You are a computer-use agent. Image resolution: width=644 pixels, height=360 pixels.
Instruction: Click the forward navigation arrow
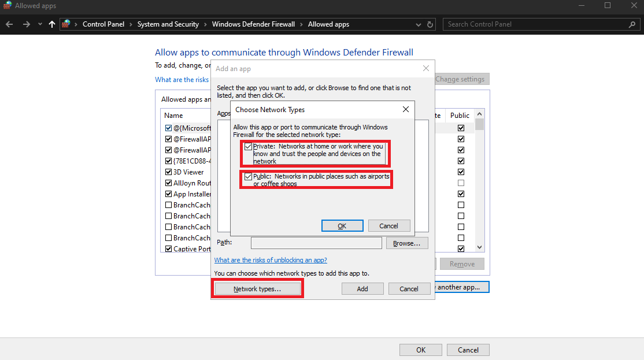coord(25,24)
